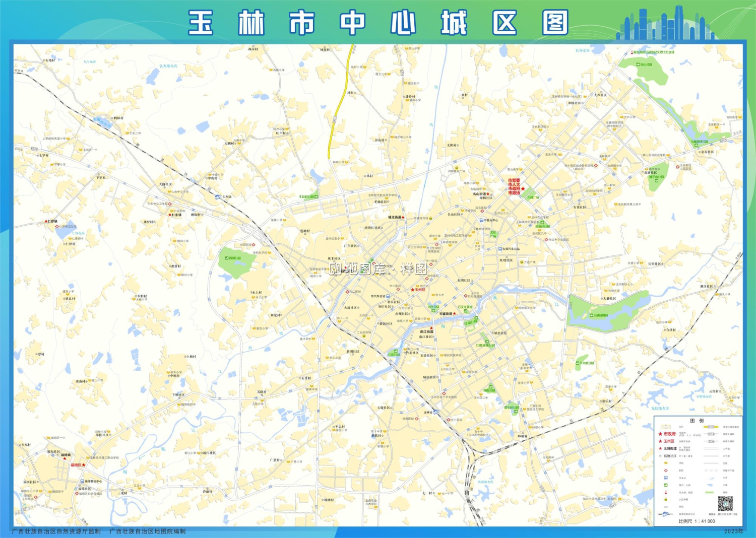Click the red monument icon in the legend

(x=665, y=492)
